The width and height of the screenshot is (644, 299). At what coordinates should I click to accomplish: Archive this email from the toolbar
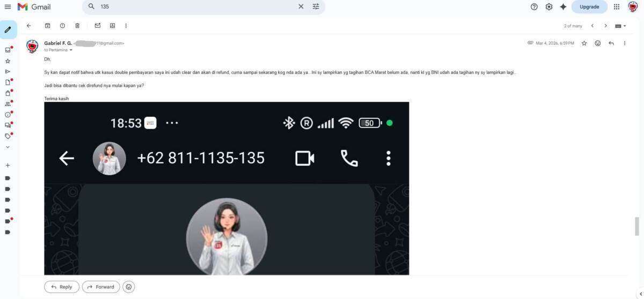coord(47,26)
